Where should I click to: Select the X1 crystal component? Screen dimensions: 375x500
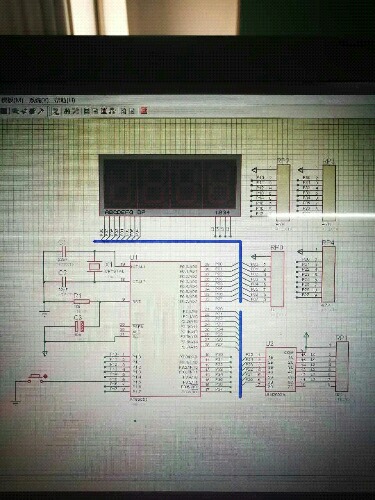tap(94, 266)
